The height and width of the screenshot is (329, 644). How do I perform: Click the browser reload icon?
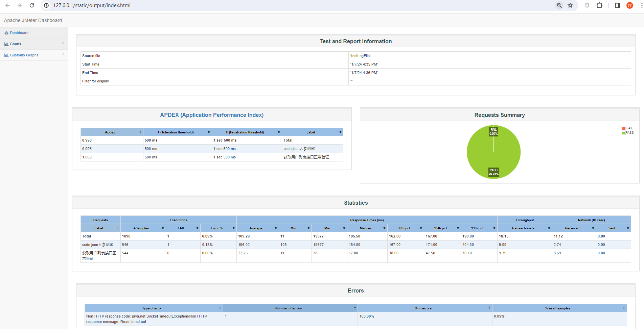32,5
